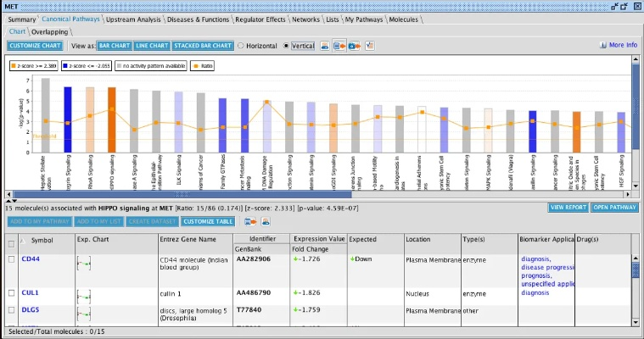Image resolution: width=644 pixels, height=339 pixels.
Task: Click the Open Pathway button
Action: pos(615,207)
